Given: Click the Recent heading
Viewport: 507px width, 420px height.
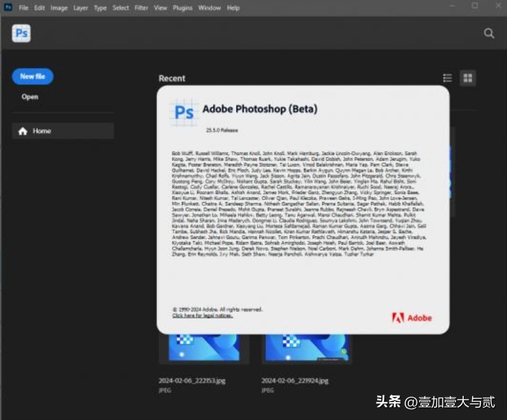Looking at the screenshot, I should coord(172,79).
